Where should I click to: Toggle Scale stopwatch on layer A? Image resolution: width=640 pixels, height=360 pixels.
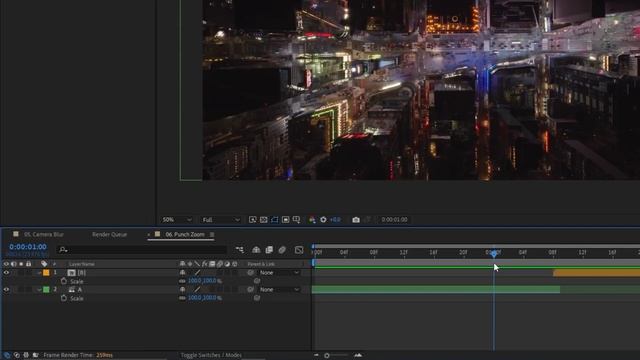click(x=64, y=298)
